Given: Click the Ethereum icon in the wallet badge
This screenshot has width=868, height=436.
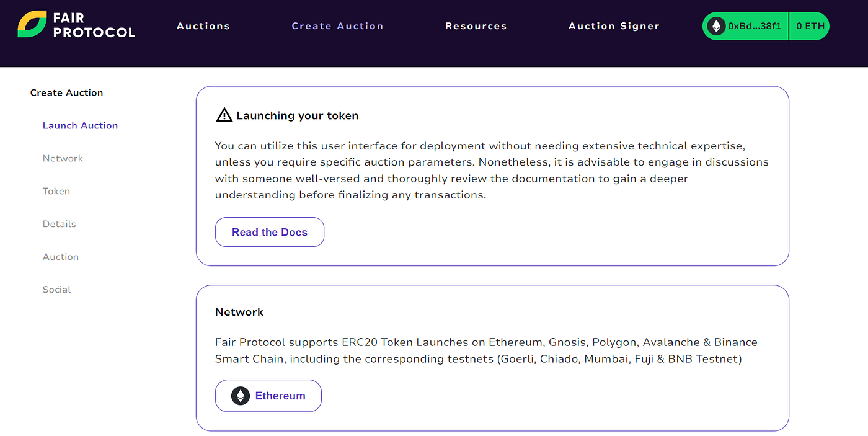Looking at the screenshot, I should click(716, 25).
